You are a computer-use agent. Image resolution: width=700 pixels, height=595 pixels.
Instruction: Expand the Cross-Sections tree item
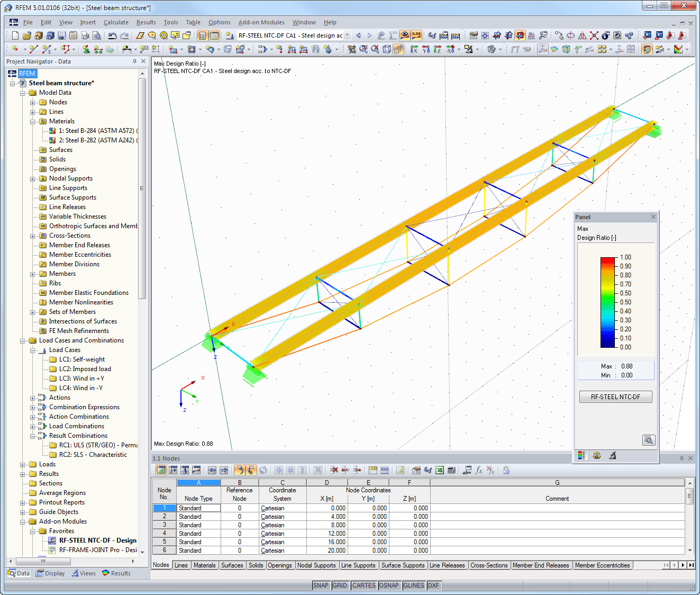(x=33, y=236)
